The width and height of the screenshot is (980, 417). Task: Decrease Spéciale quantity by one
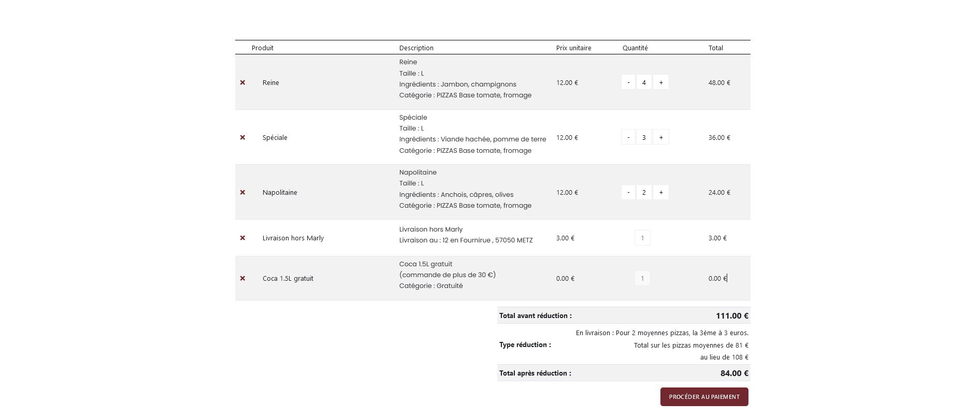tap(628, 137)
